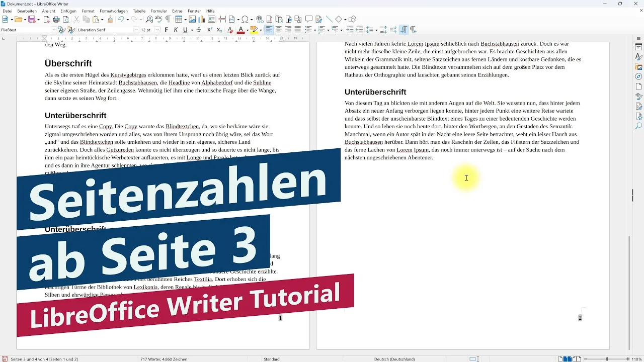This screenshot has height=362, width=644.
Task: Insert page break icon
Action: (222, 19)
